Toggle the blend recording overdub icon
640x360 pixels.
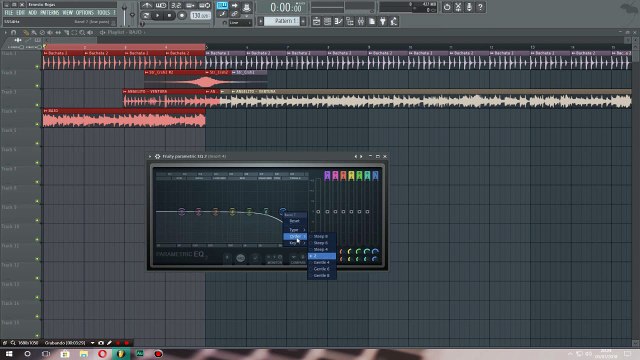(190, 5)
